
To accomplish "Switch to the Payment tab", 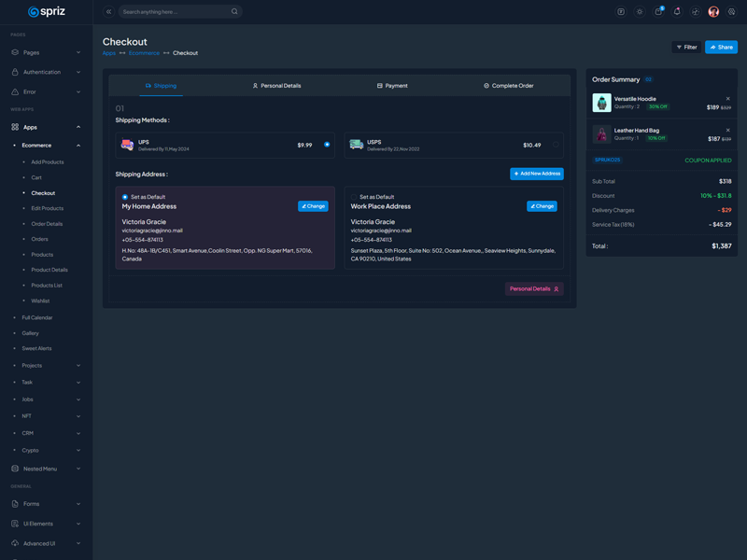I will (392, 86).
